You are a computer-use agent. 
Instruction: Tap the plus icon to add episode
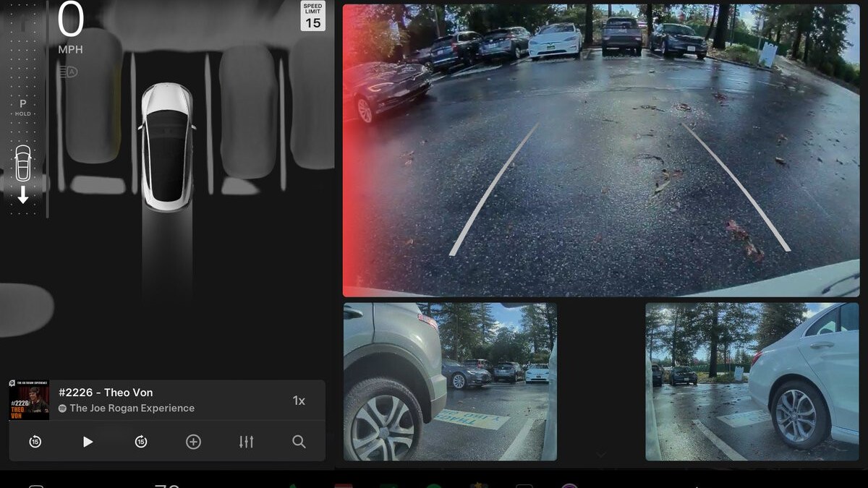193,442
